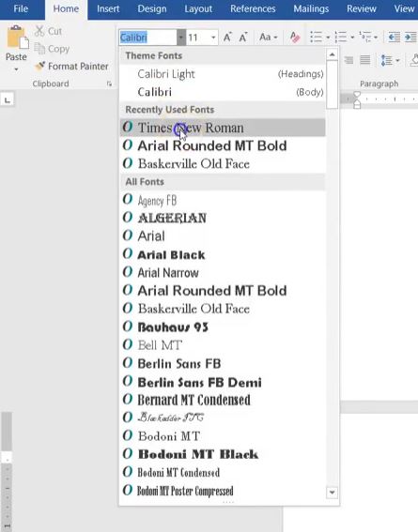Choose the Arial Narrow font
The height and width of the screenshot is (532, 418).
click(223, 272)
